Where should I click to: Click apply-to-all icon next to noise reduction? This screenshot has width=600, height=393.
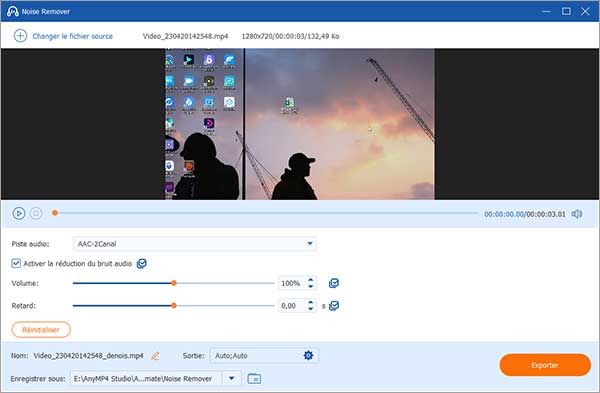pos(142,264)
